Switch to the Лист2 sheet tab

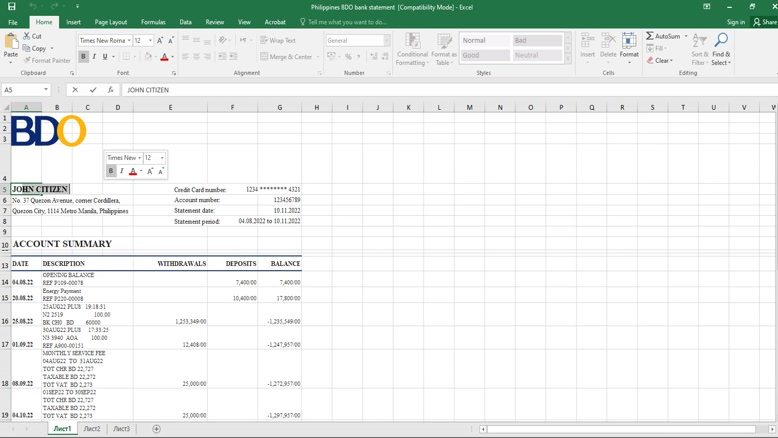click(91, 429)
